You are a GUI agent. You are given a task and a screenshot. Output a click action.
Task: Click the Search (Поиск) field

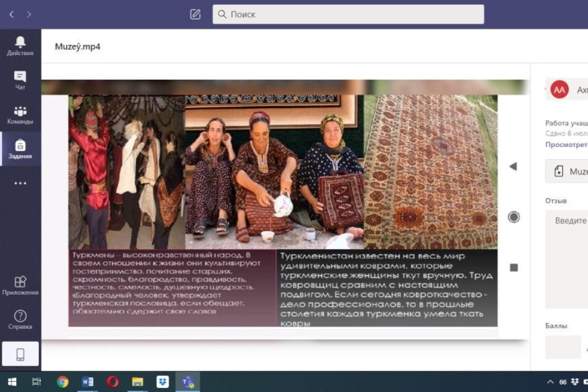[348, 14]
